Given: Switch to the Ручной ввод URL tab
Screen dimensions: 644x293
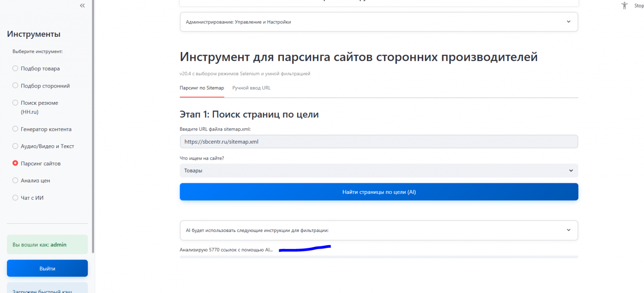Looking at the screenshot, I should (x=251, y=88).
